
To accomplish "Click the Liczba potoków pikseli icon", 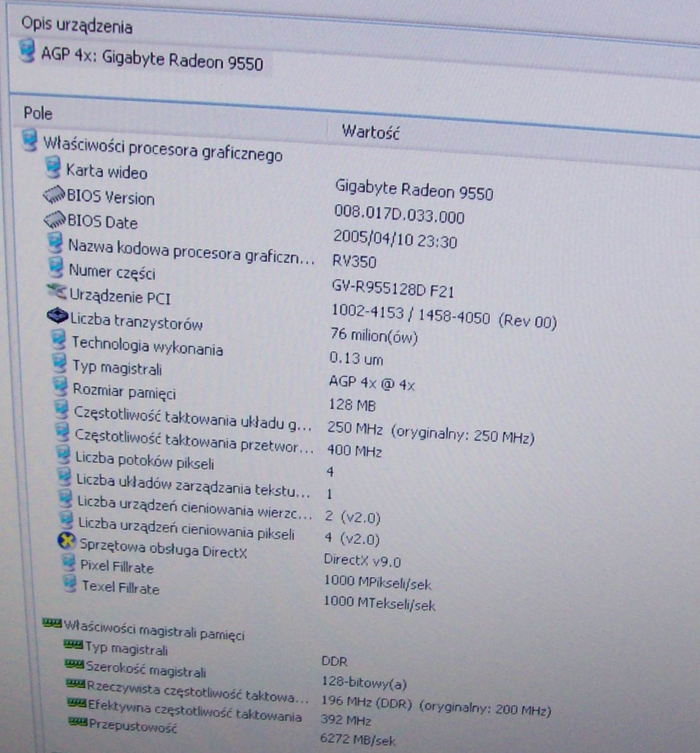I will click(x=64, y=454).
